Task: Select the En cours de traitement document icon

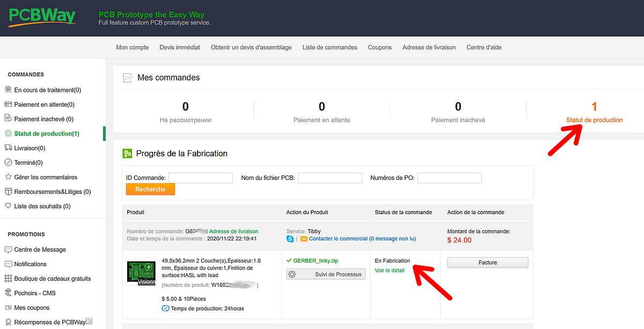Action: pos(8,90)
